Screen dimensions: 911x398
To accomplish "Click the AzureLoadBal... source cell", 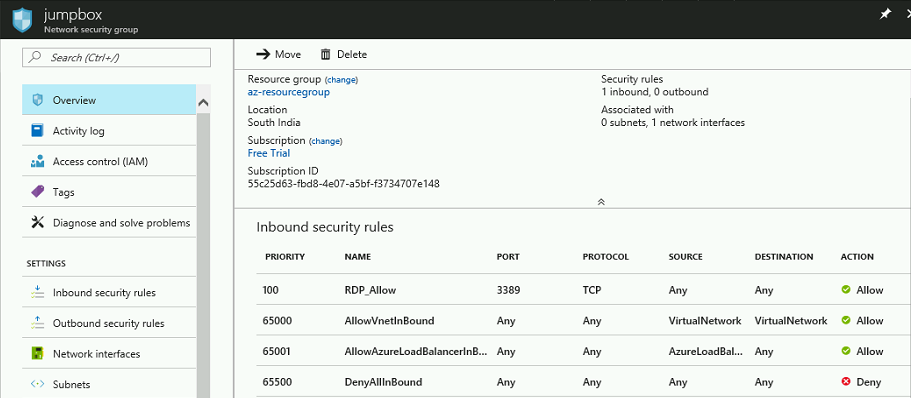I will 706,352.
